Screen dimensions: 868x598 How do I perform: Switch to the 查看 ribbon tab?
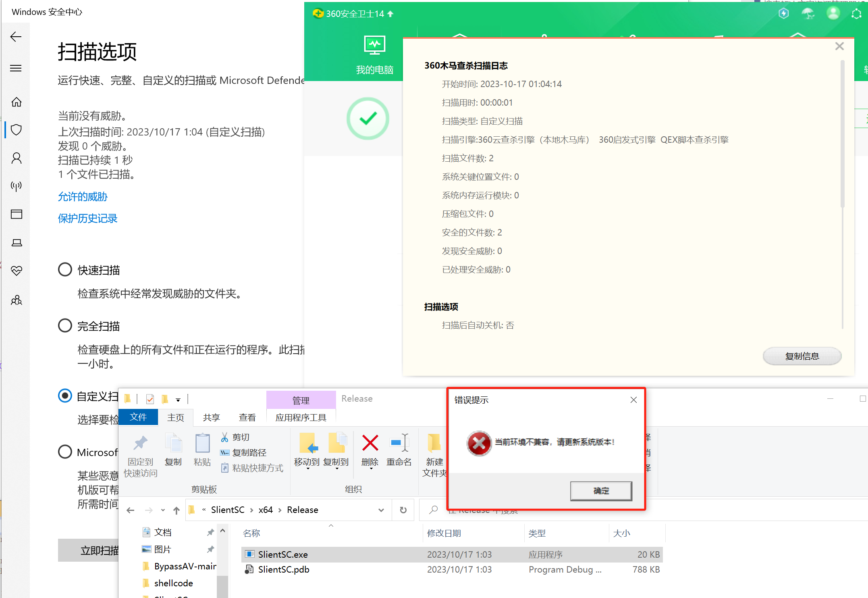pos(247,417)
